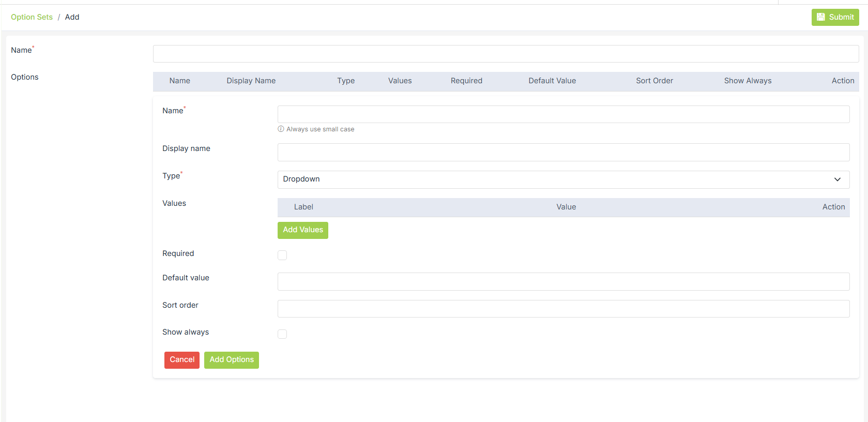Viewport: 868px width, 422px height.
Task: Click the Default Value column header
Action: tap(552, 81)
